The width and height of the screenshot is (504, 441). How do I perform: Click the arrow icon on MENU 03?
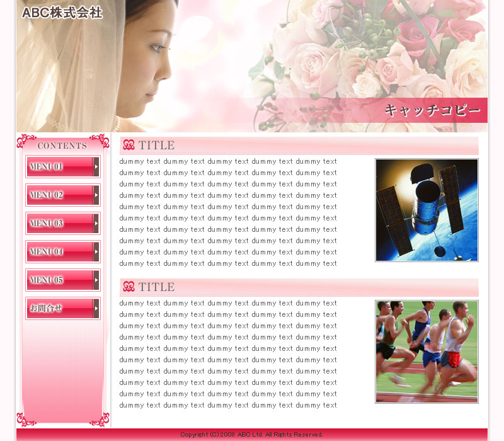(96, 223)
